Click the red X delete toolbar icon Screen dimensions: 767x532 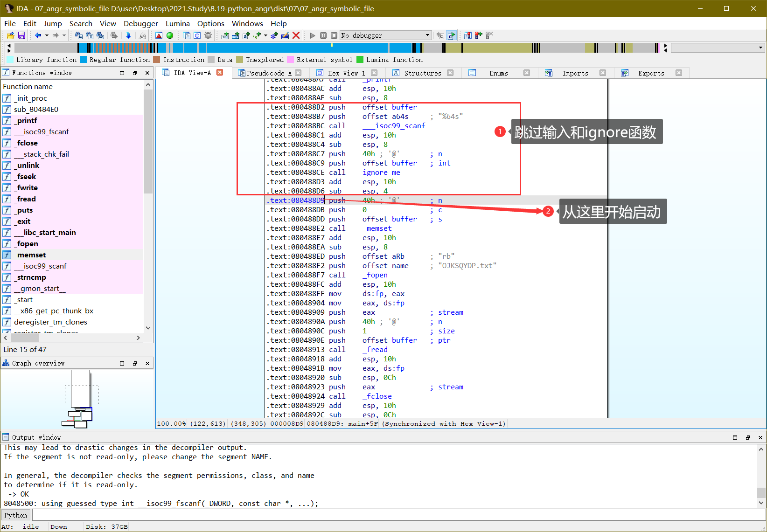(x=296, y=35)
